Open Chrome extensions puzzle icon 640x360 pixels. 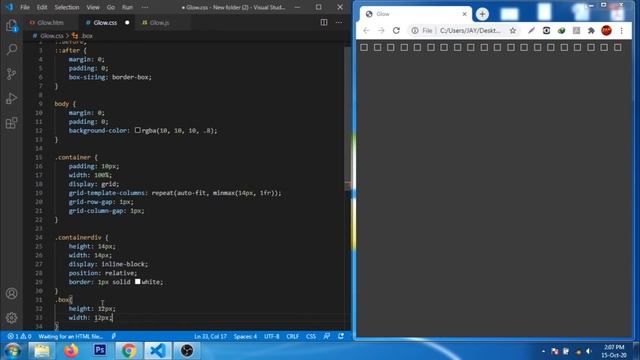591,31
